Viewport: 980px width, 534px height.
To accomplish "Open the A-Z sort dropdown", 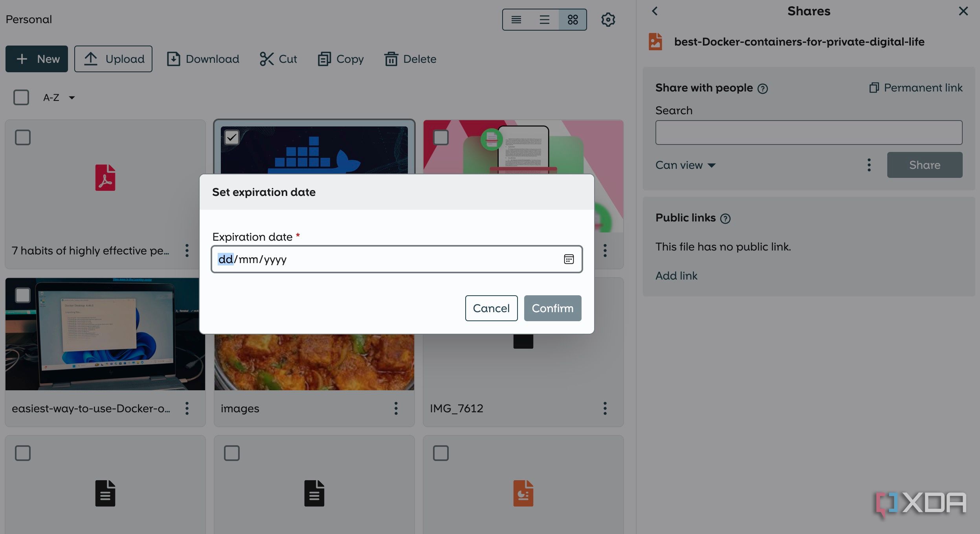I will coord(59,97).
